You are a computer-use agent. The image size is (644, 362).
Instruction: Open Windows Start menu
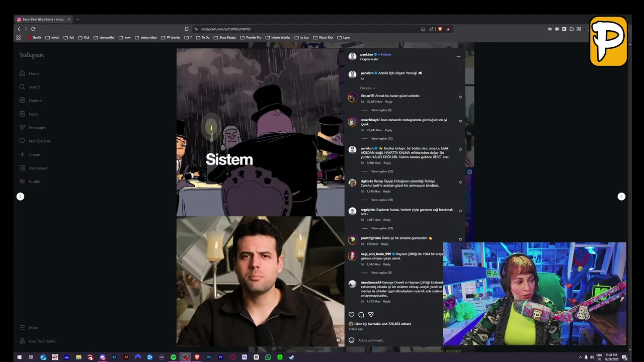tap(19, 357)
